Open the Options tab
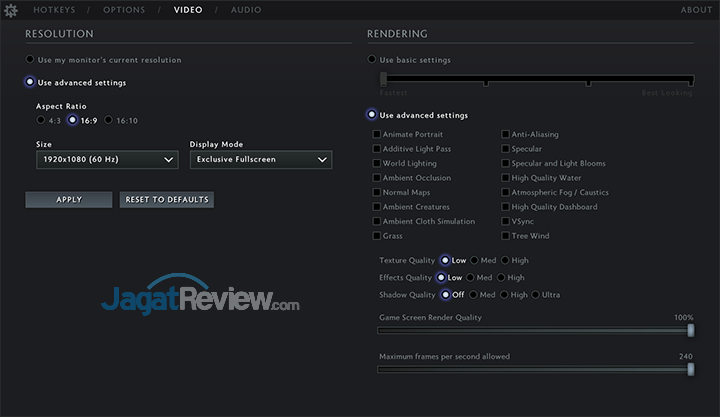Screen dimensions: 720x417 124,10
